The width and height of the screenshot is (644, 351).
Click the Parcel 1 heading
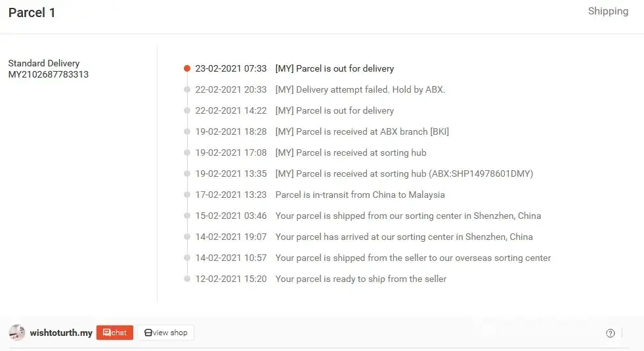pyautogui.click(x=32, y=12)
